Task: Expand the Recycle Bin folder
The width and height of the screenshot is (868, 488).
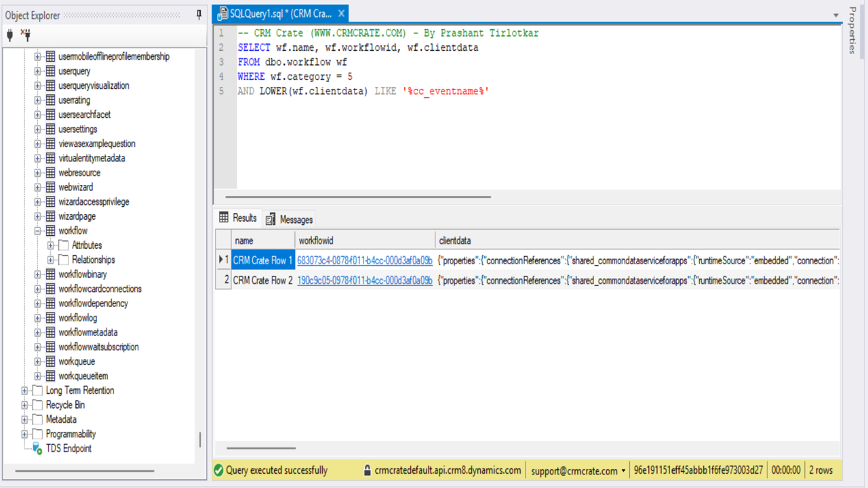Action: [24, 405]
